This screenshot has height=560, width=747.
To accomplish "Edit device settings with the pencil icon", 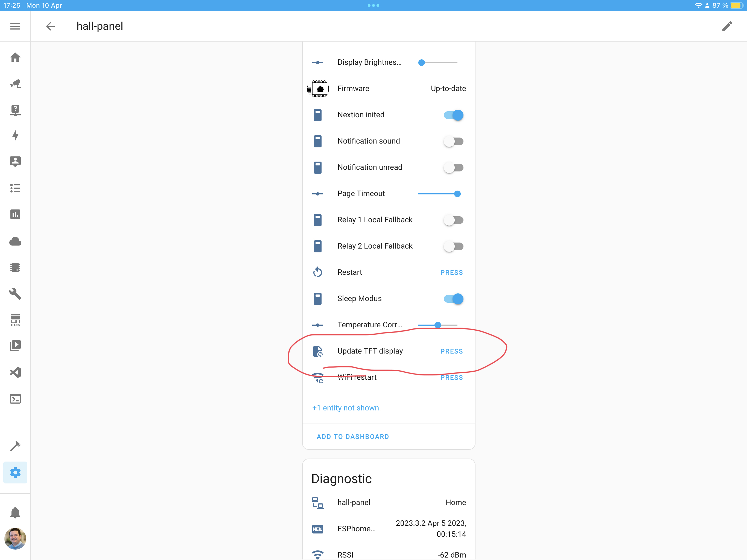I will pos(728,26).
